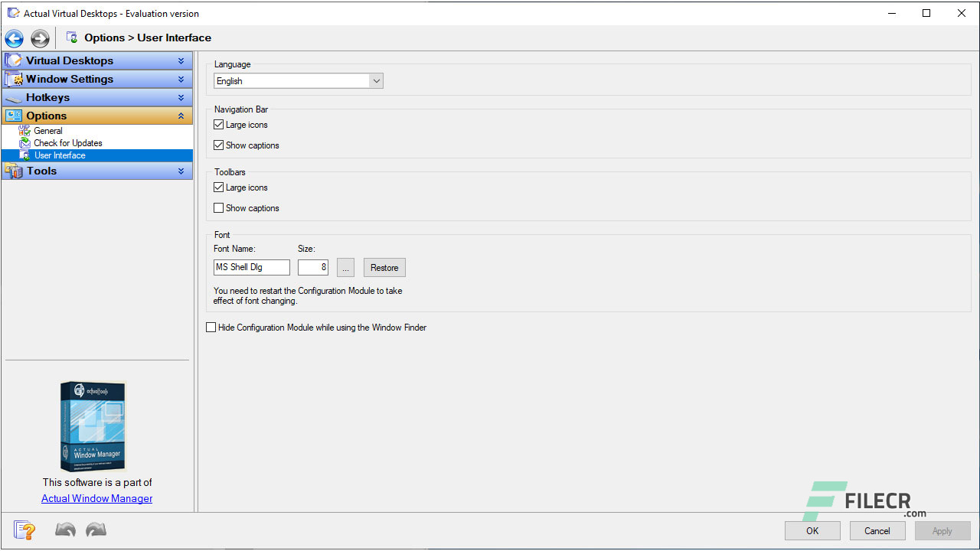Click the app icon in the title bar
This screenshot has height=551, width=980.
point(13,13)
